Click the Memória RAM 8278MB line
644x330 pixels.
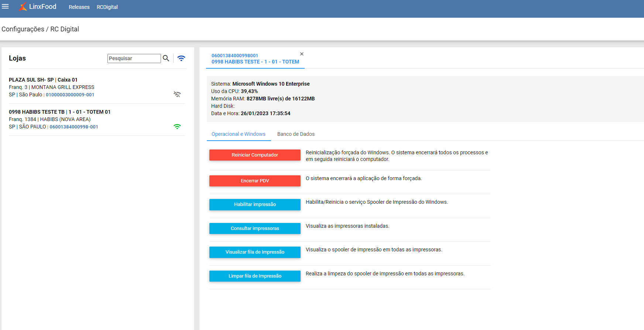click(x=263, y=99)
